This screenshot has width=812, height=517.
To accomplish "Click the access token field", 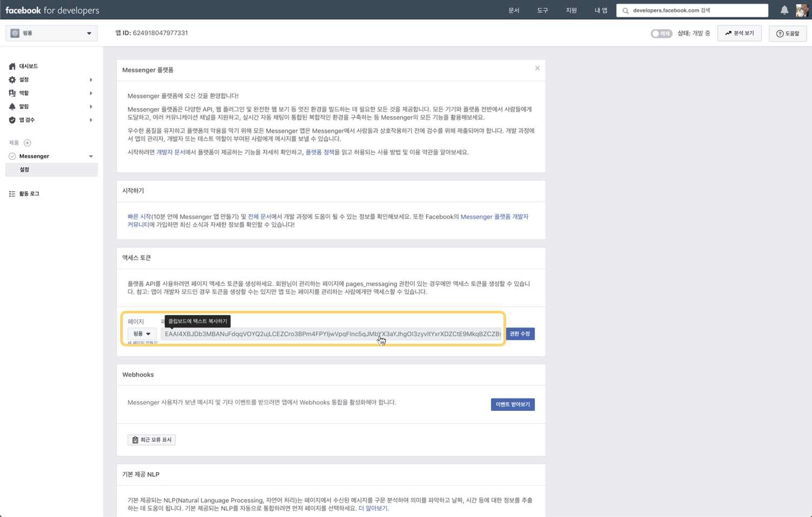I will pyautogui.click(x=332, y=334).
